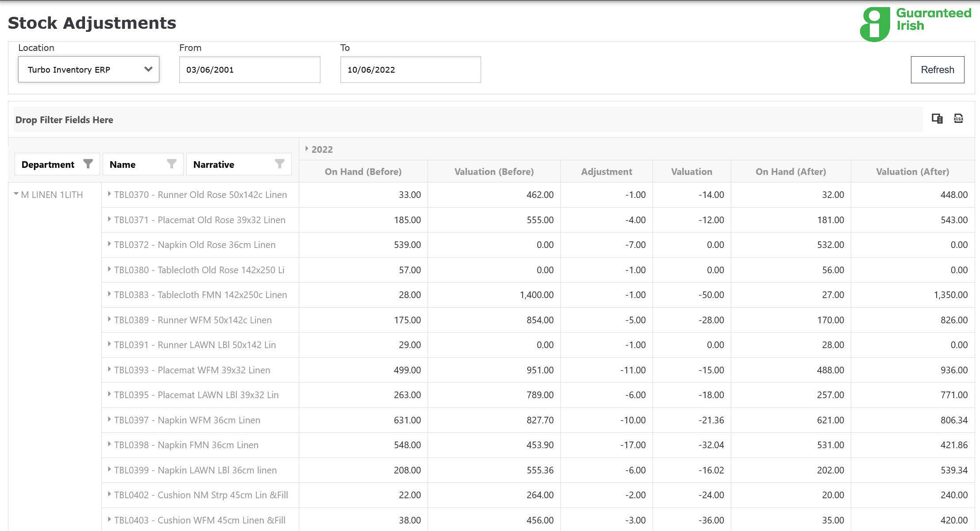Open the field chooser icon
Screen dimensions: 980x531
[937, 119]
